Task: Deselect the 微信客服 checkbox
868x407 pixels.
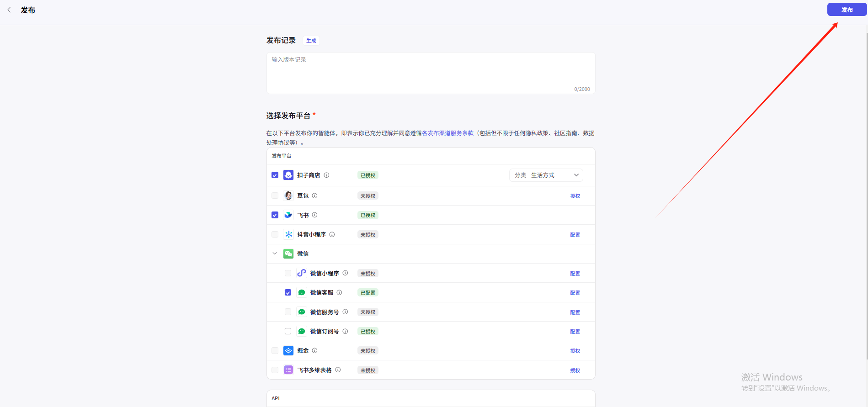Action: tap(288, 292)
